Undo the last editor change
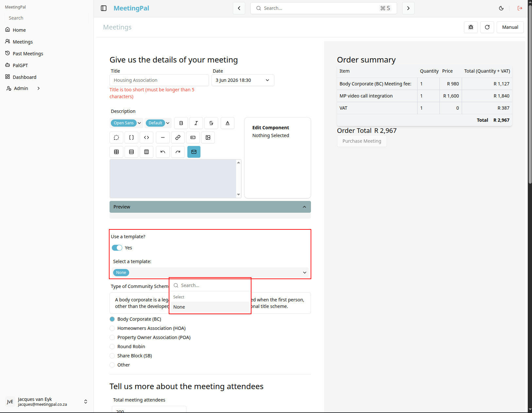Screen dimensions: 532x413 coord(163,152)
